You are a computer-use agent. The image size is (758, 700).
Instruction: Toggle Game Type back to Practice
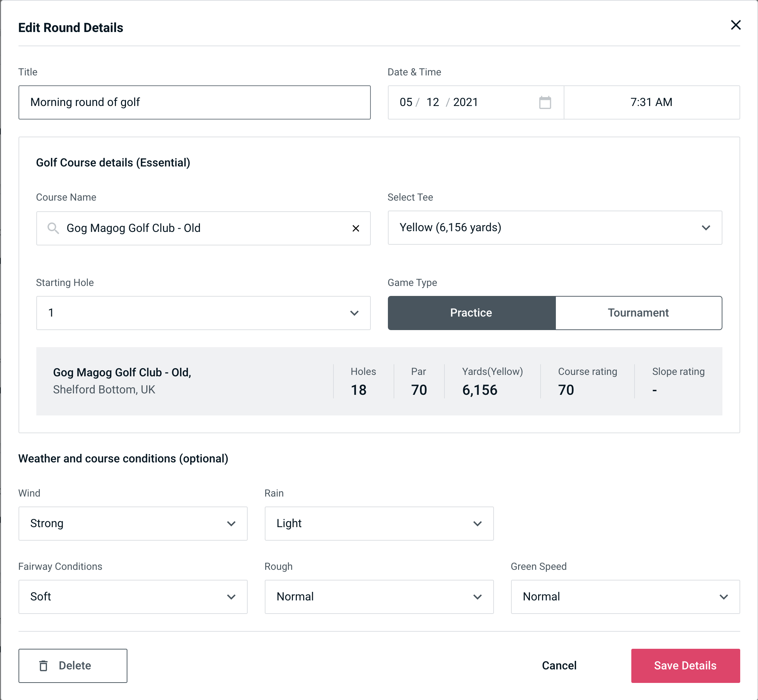(472, 313)
